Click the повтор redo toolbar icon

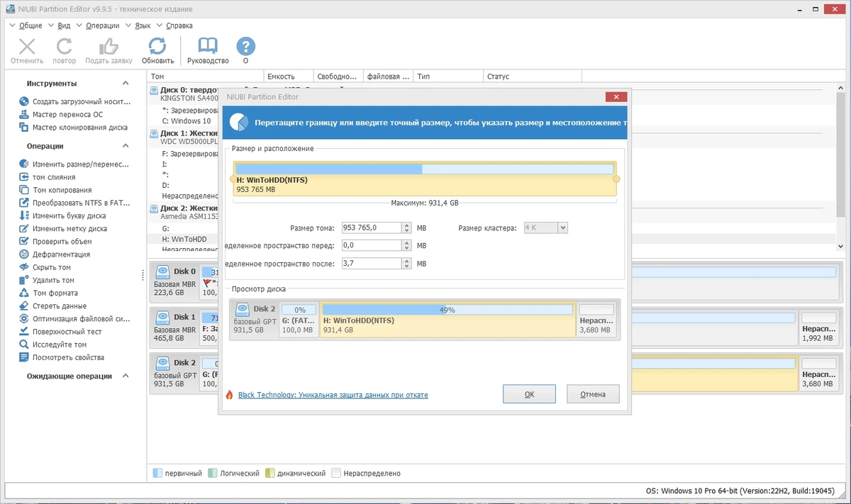64,51
